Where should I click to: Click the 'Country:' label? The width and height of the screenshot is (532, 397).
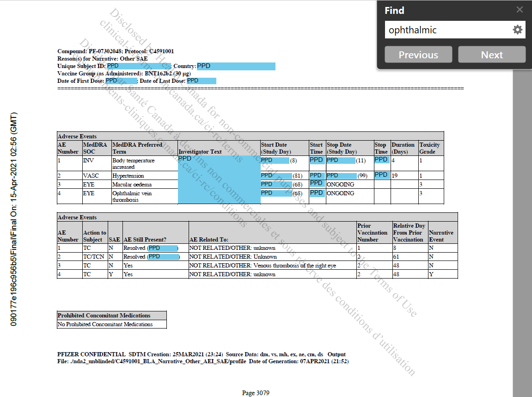click(x=185, y=66)
